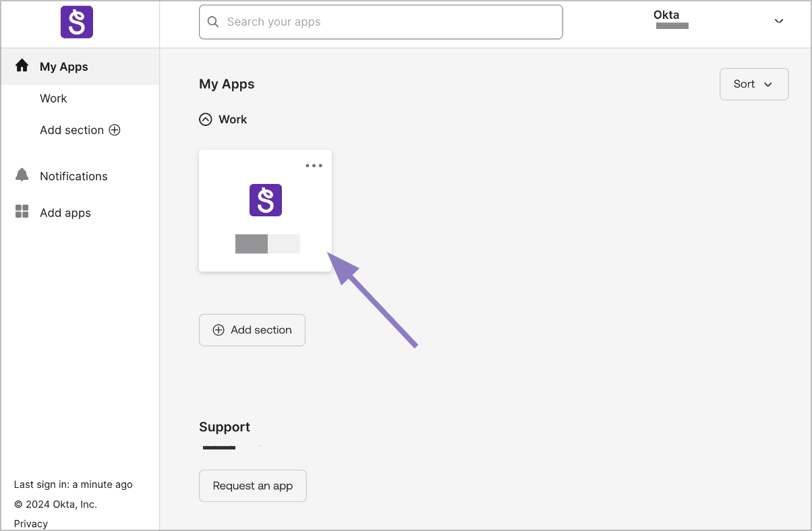Viewport: 812px width, 531px height.
Task: Click the magnifier icon in search bar
Action: coord(213,22)
